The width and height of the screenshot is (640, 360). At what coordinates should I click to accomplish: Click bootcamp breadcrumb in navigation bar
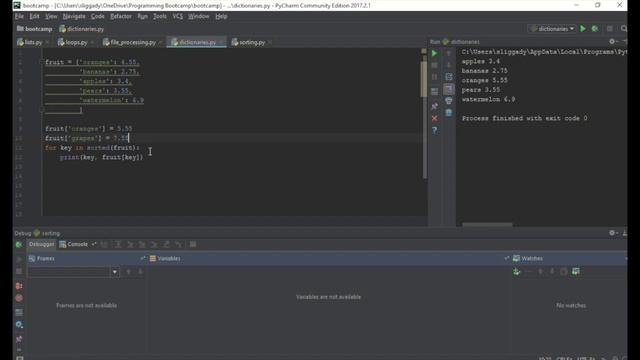coord(35,29)
